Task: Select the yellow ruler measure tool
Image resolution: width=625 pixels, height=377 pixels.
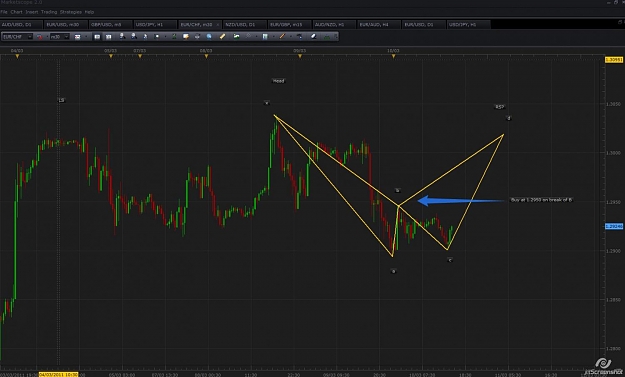Action: pyautogui.click(x=222, y=37)
